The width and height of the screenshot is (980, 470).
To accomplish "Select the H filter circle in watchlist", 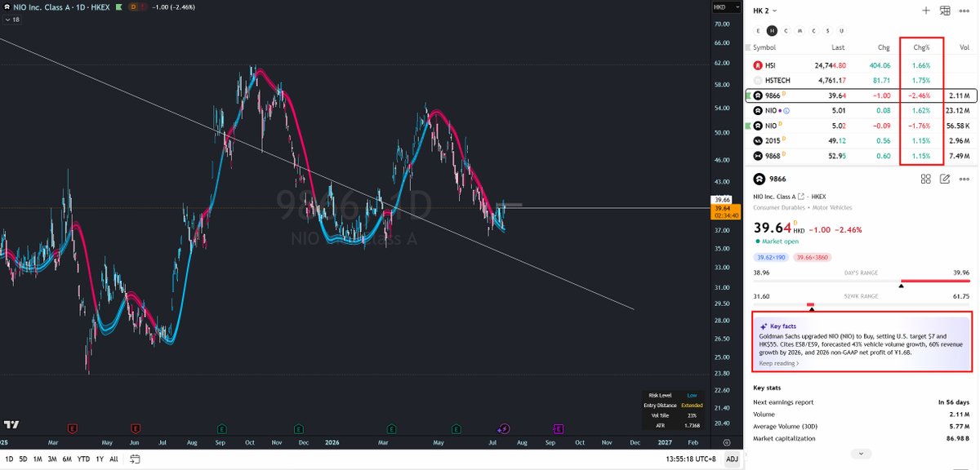I will point(772,30).
